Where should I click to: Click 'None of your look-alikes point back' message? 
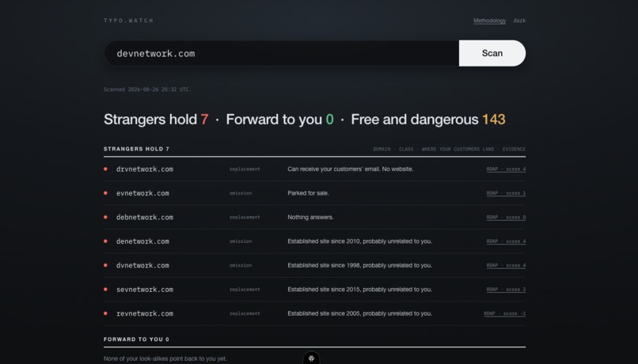click(165, 358)
